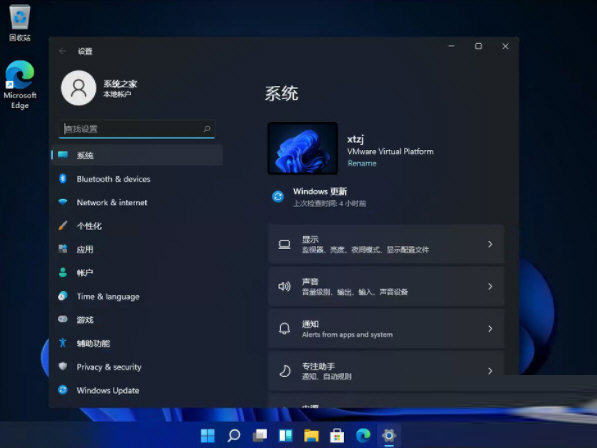597x448 pixels.
Task: Go to Time & language
Action: coord(137,296)
